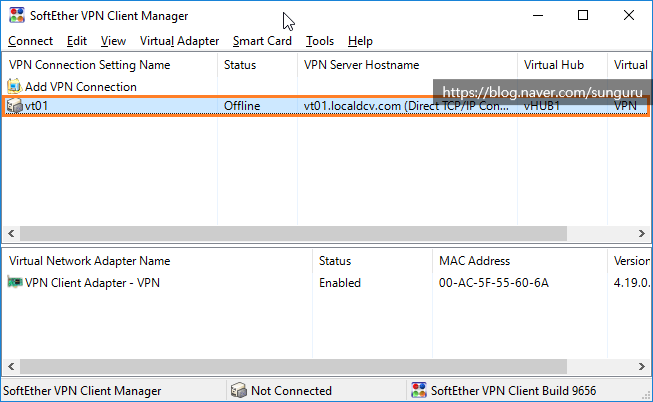This screenshot has height=402, width=653.
Task: Open the Tools menu
Action: pos(320,41)
